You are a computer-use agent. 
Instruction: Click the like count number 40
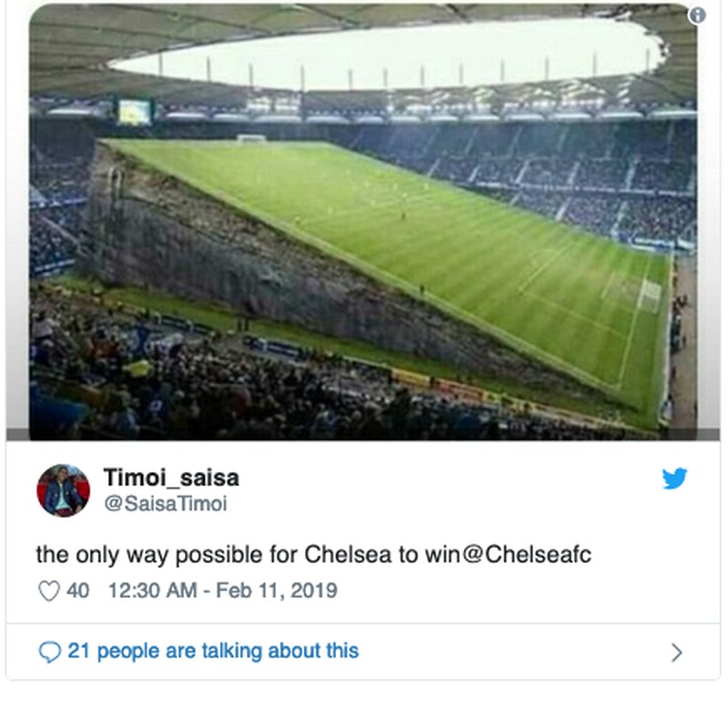pos(78,591)
